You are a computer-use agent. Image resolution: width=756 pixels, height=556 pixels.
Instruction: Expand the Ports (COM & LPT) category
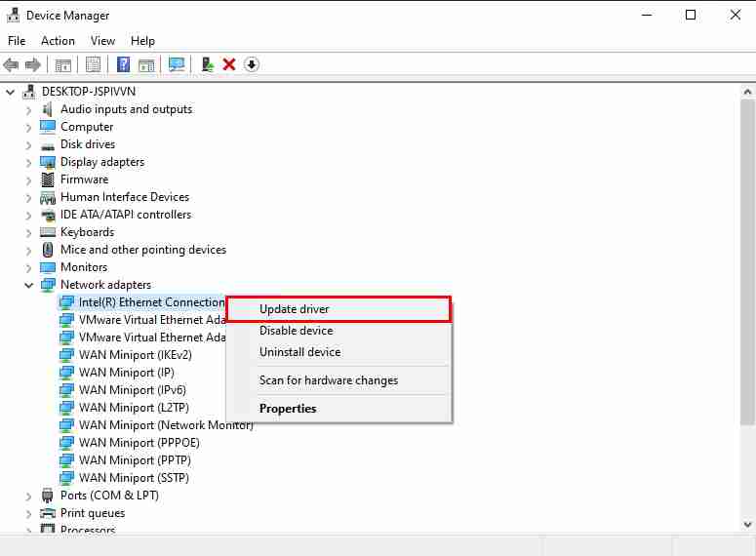(x=29, y=496)
